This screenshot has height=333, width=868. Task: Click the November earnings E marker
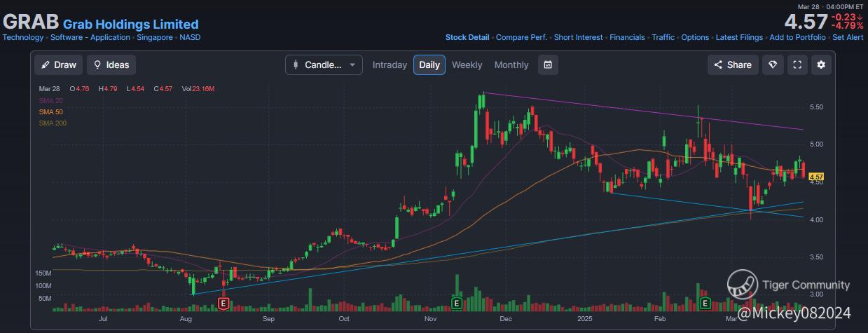(456, 304)
